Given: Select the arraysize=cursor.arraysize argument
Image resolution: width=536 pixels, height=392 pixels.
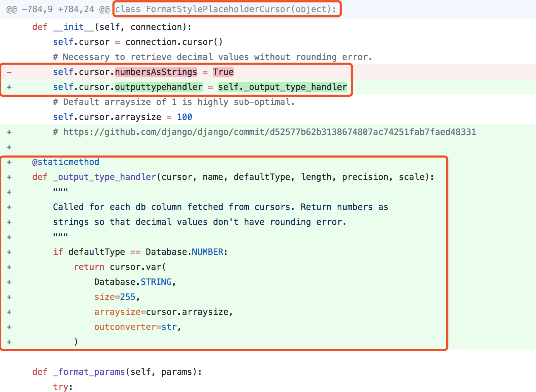Looking at the screenshot, I should coord(163,312).
